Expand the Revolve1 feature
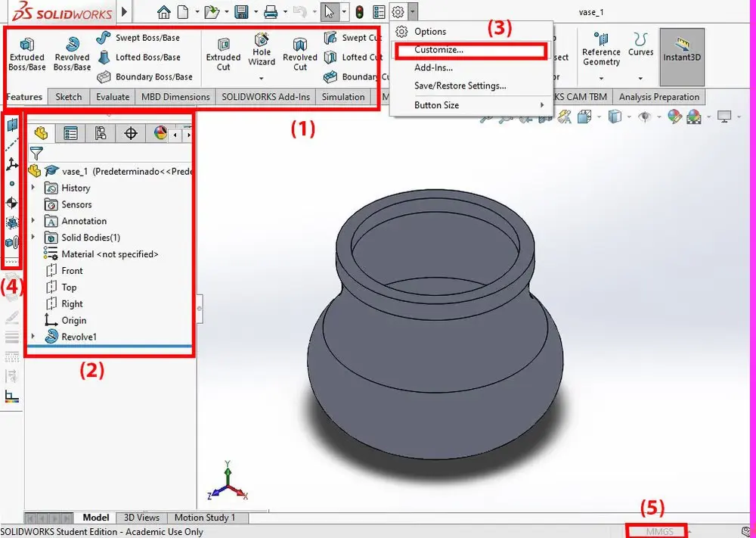Image resolution: width=756 pixels, height=538 pixels. 33,337
